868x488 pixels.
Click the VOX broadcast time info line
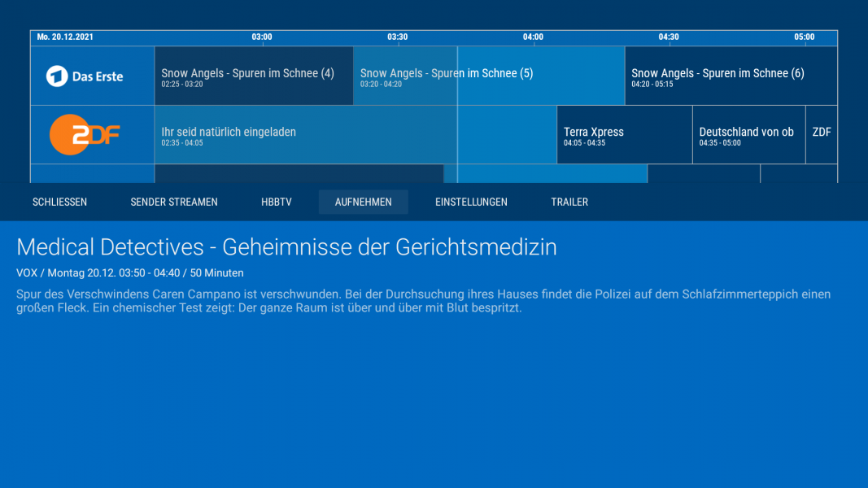[x=128, y=272]
